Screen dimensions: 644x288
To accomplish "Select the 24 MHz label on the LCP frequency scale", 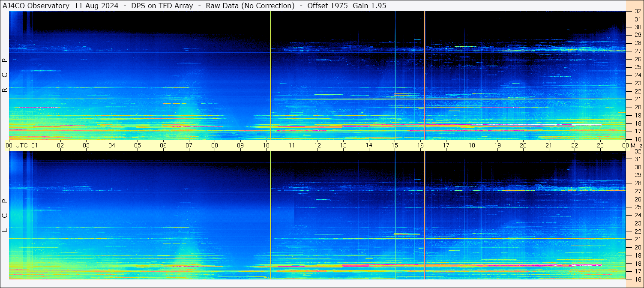I will click(638, 215).
